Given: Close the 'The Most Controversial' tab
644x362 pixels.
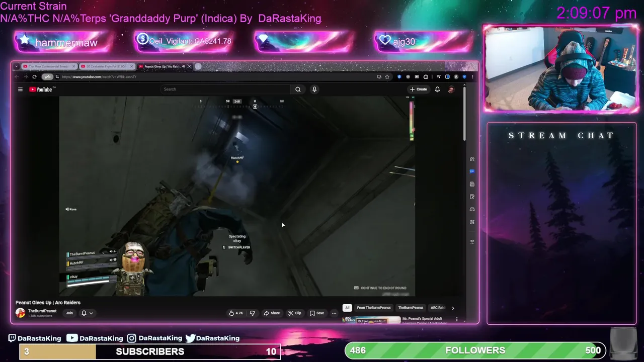Looking at the screenshot, I should (x=74, y=66).
